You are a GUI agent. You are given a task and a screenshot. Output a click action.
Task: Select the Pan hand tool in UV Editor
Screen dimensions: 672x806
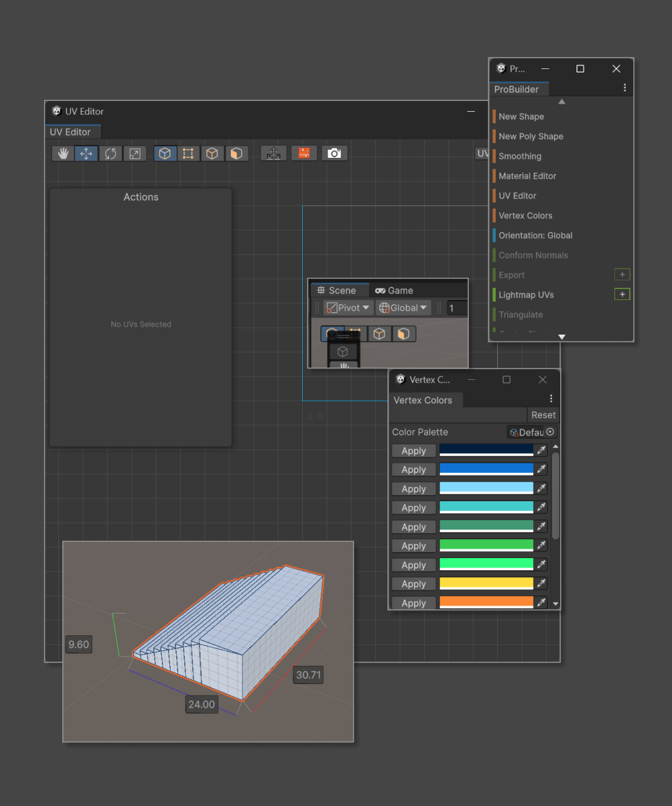coord(63,153)
